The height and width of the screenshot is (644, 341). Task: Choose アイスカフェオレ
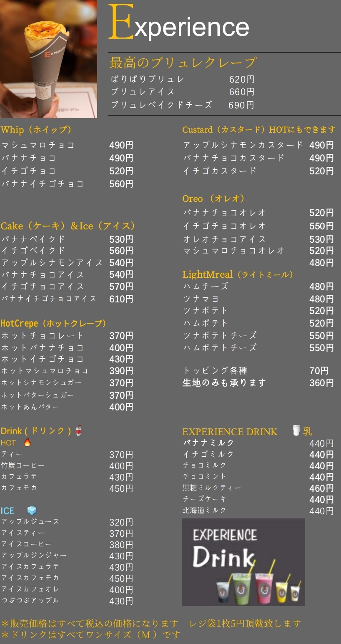pos(30,589)
